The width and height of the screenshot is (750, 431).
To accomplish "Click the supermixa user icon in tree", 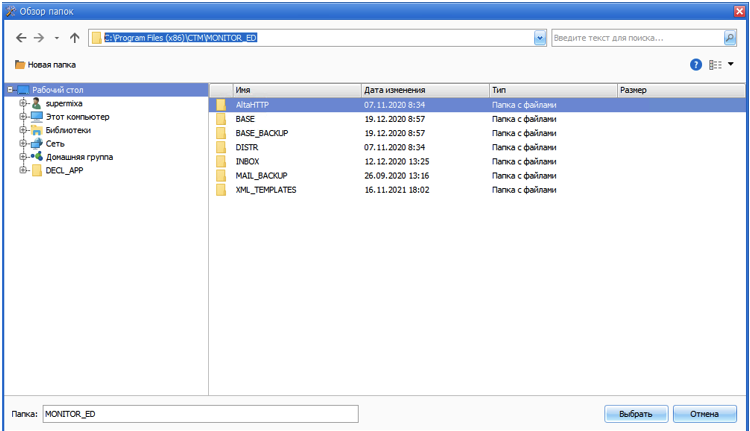I will pos(37,104).
